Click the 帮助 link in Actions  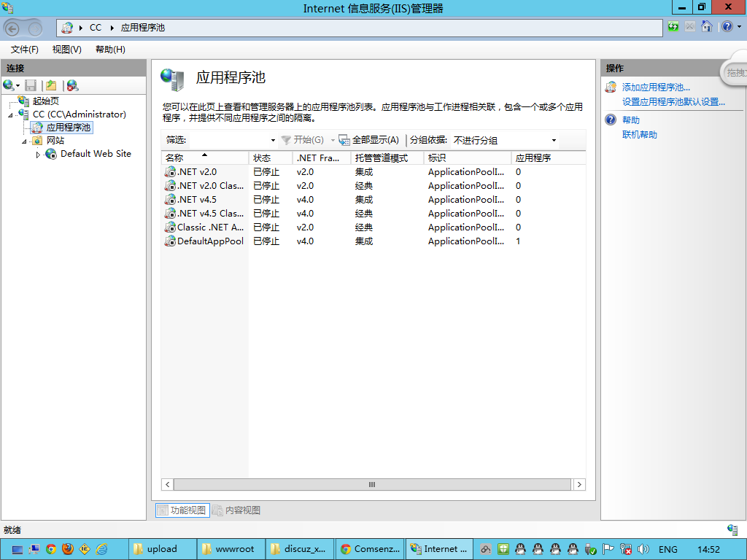pos(631,120)
